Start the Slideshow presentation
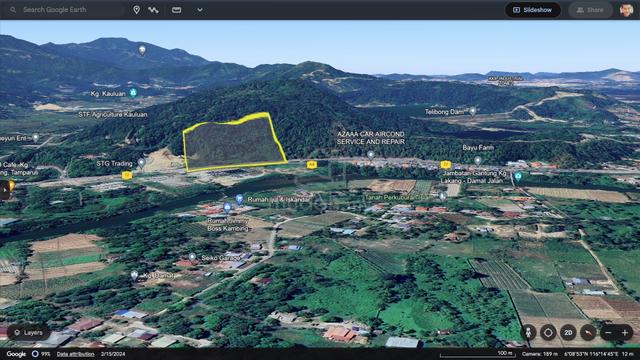 (x=533, y=10)
